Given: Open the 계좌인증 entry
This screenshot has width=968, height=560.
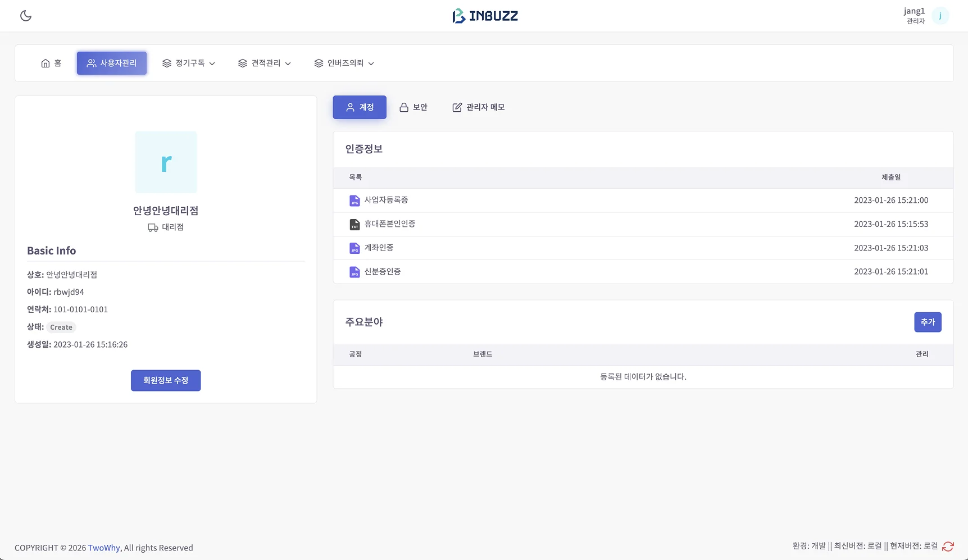Looking at the screenshot, I should click(x=379, y=248).
